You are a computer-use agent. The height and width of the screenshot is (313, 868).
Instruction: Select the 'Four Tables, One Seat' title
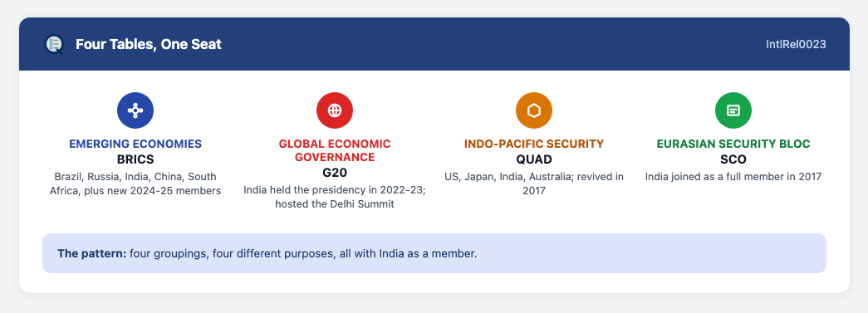[x=149, y=44]
